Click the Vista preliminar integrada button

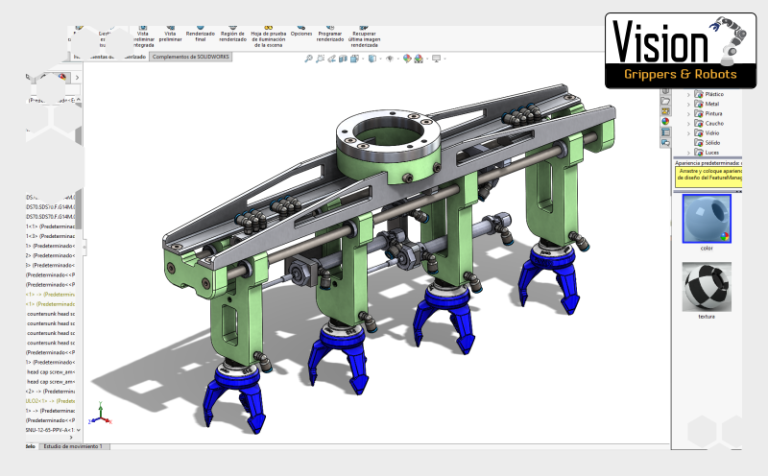tap(143, 36)
